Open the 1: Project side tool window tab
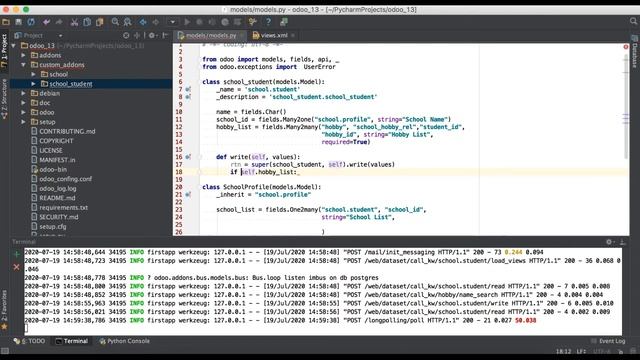This screenshot has width=640, height=360. coord(4,51)
